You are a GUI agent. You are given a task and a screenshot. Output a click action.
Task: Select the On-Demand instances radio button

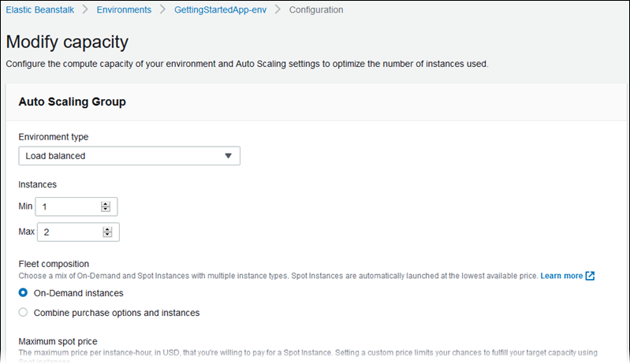pos(24,293)
